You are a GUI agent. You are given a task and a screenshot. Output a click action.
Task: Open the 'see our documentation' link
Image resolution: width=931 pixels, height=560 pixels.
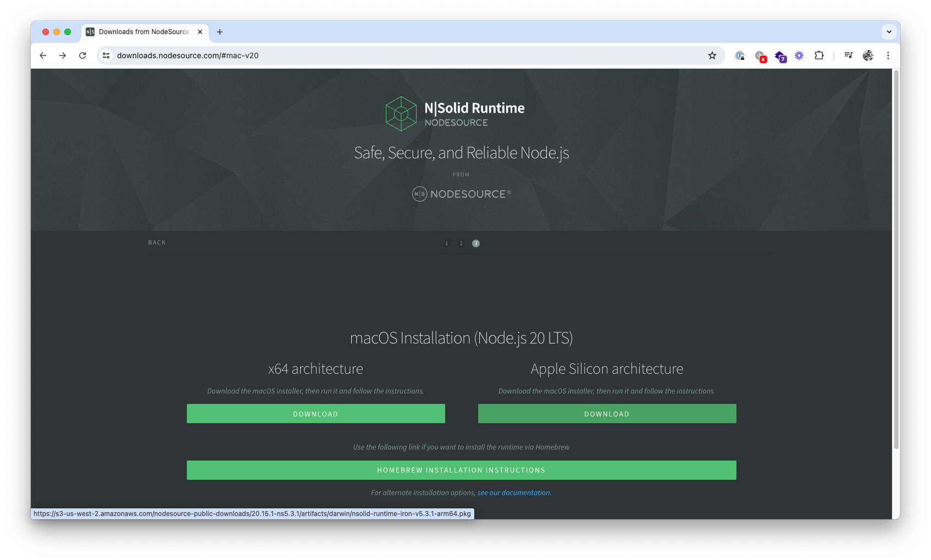[513, 493]
